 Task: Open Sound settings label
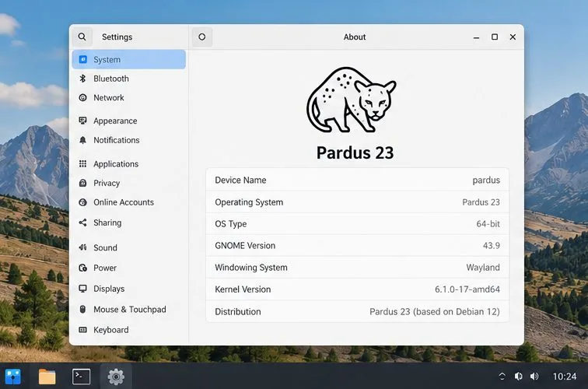[105, 247]
